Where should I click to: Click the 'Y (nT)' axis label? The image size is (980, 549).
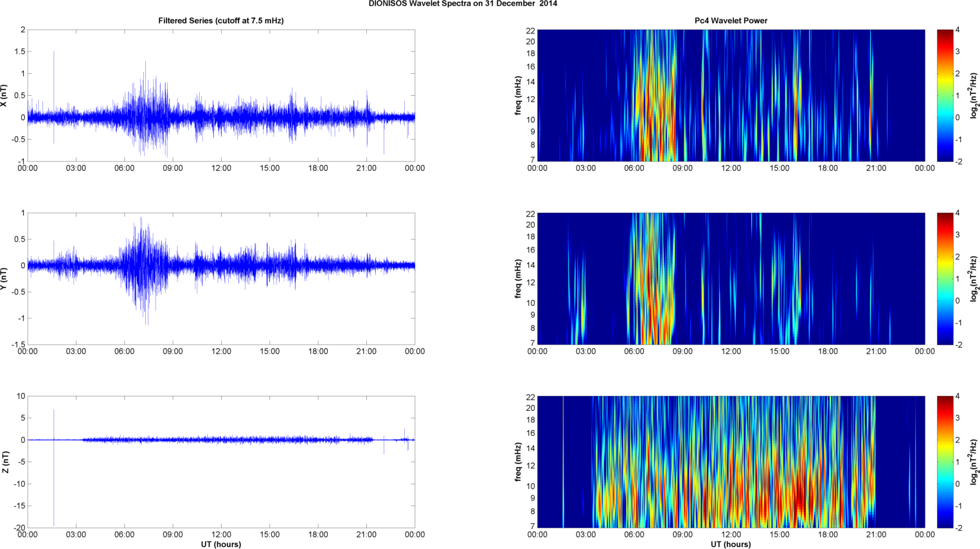point(4,279)
